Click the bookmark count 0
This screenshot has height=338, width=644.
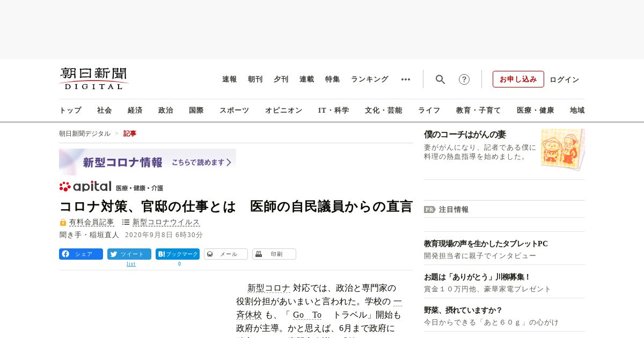point(179,264)
